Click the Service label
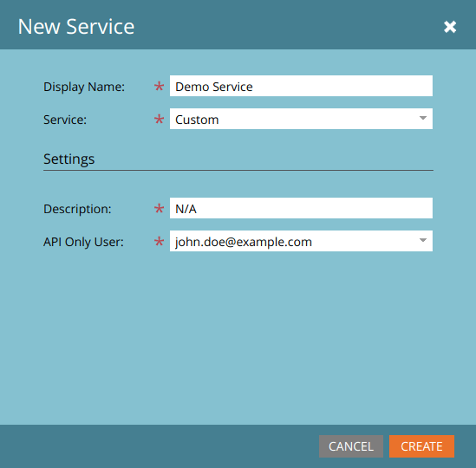 (65, 120)
